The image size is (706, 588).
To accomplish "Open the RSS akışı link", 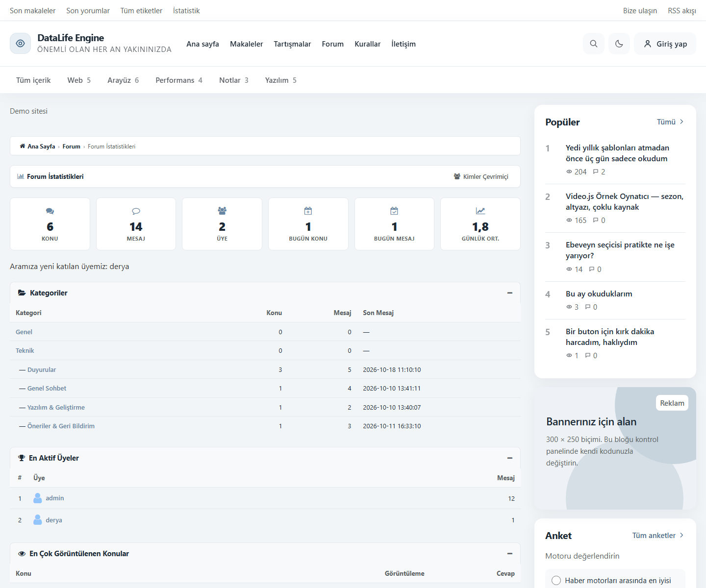I will tap(682, 10).
